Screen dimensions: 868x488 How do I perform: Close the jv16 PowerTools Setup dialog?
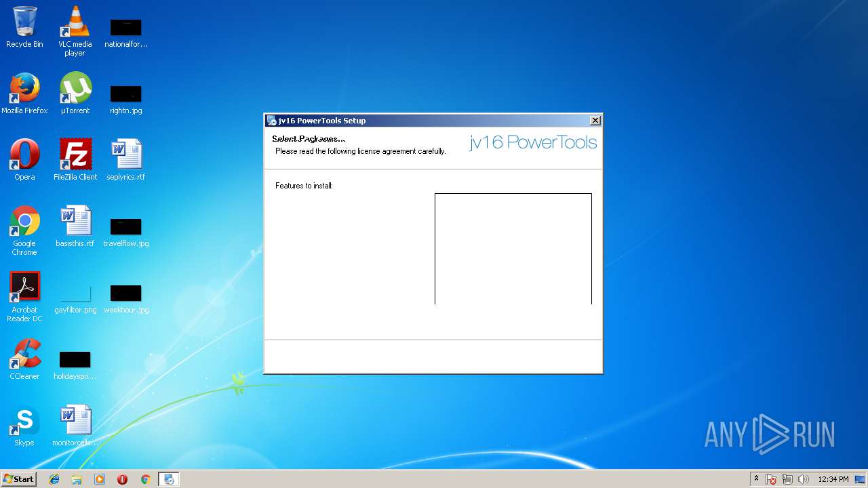595,121
